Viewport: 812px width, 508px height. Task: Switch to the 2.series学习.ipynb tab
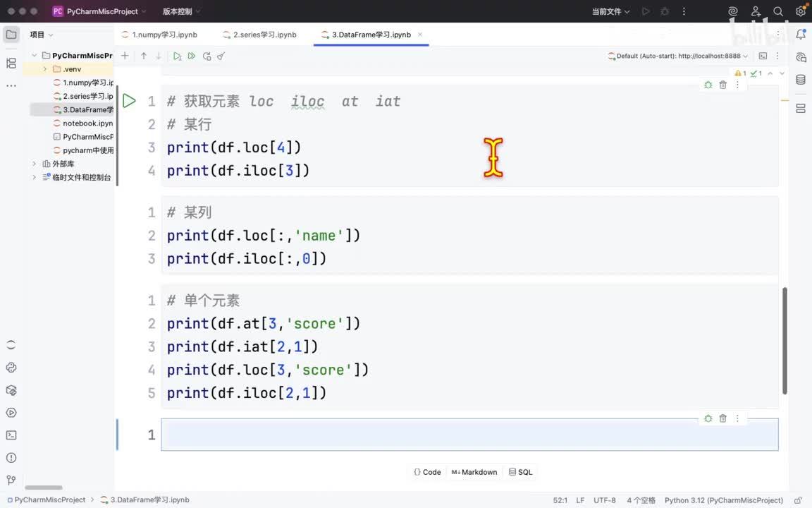[259, 35]
